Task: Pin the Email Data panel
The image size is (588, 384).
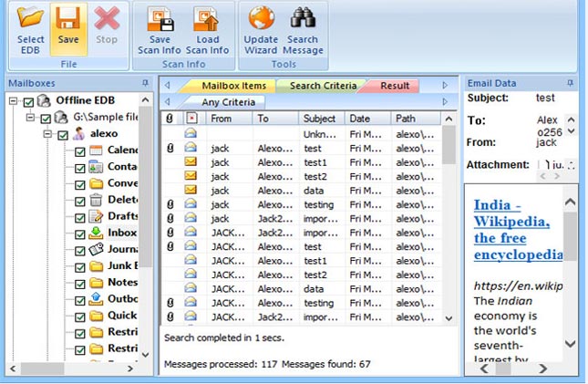Action: point(570,83)
